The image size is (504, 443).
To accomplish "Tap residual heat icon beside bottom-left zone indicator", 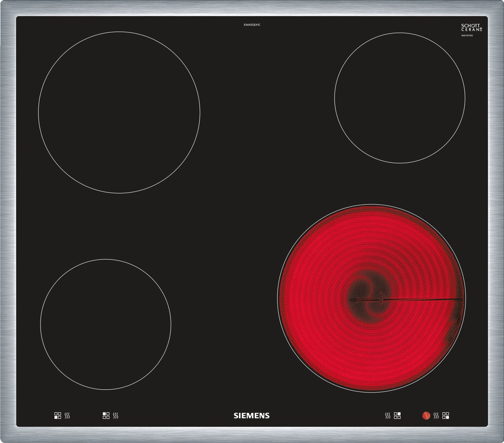I will [x=67, y=415].
